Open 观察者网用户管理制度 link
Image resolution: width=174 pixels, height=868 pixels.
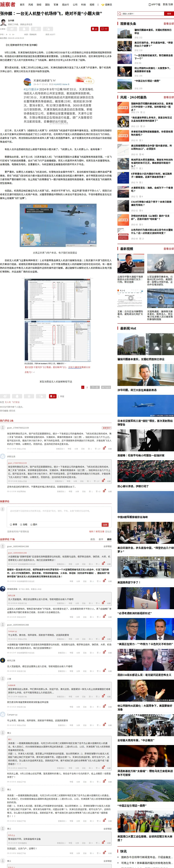18,532
